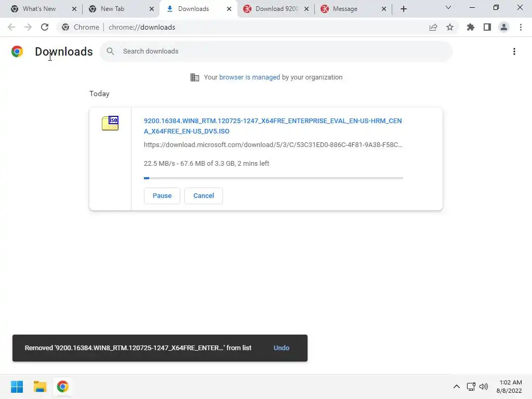Open the profile avatar menu

(x=504, y=27)
